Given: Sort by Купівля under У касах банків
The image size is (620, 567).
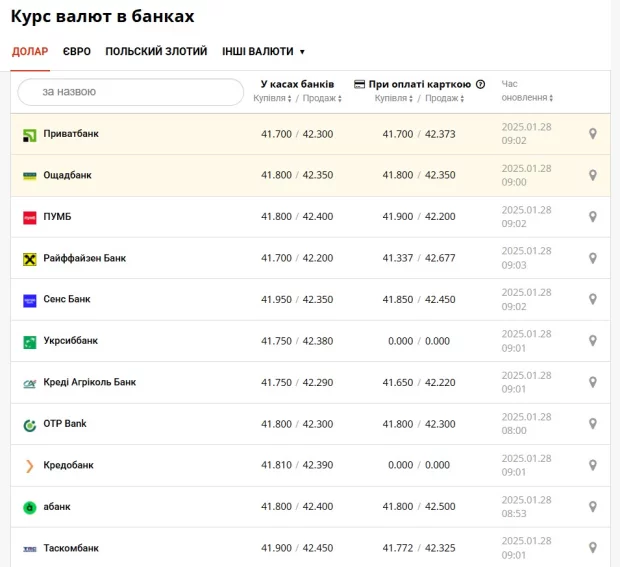Looking at the screenshot, I should [x=272, y=98].
